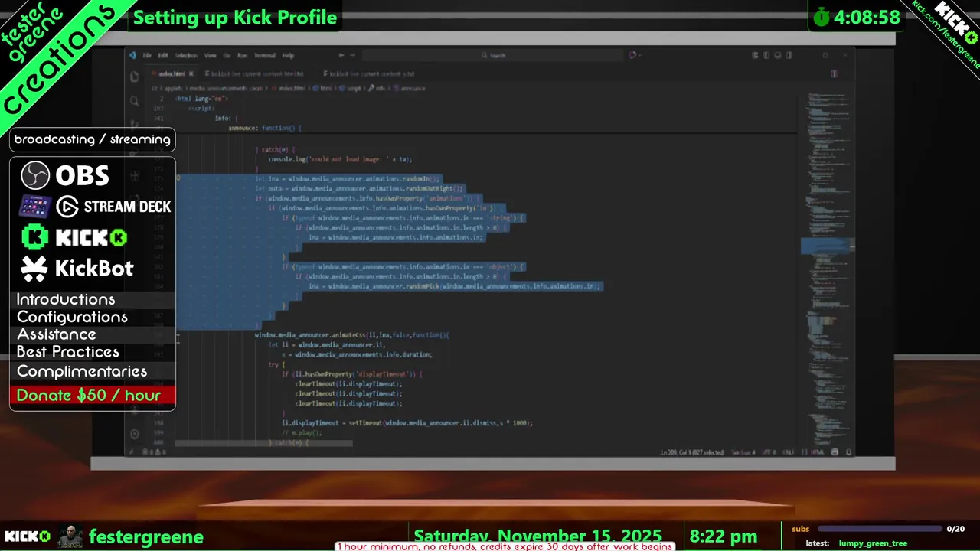Click the lightbulb code action icon in the gutter
The image size is (980, 551).
click(x=178, y=178)
